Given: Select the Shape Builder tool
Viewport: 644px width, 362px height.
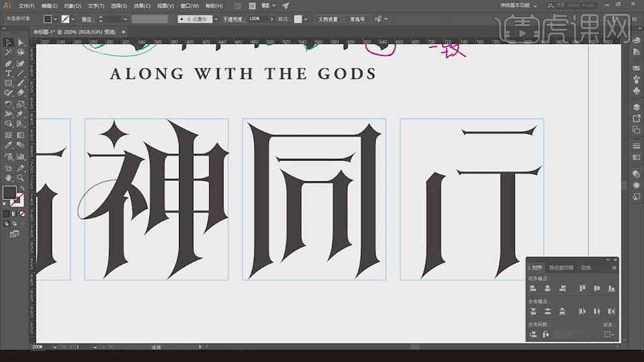Looking at the screenshot, I should click(x=8, y=123).
